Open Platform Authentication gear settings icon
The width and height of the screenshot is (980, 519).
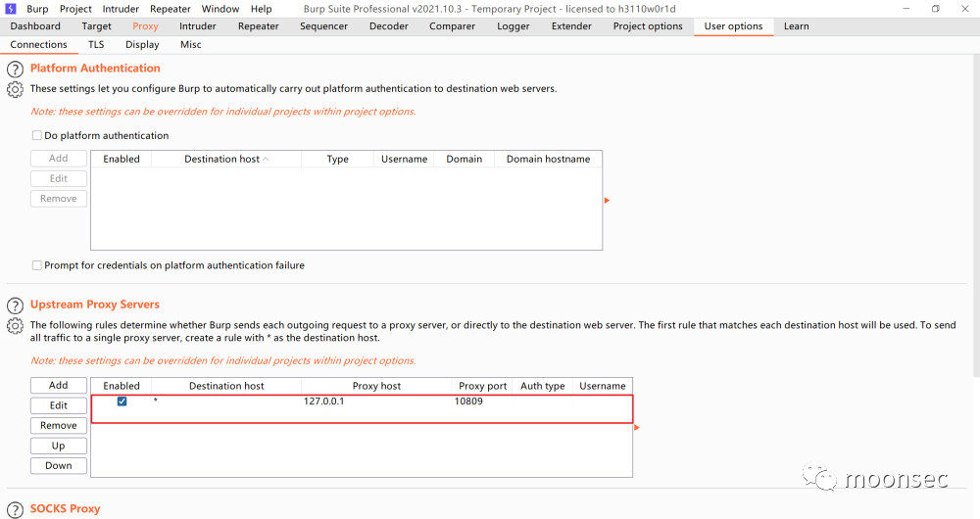click(x=15, y=89)
